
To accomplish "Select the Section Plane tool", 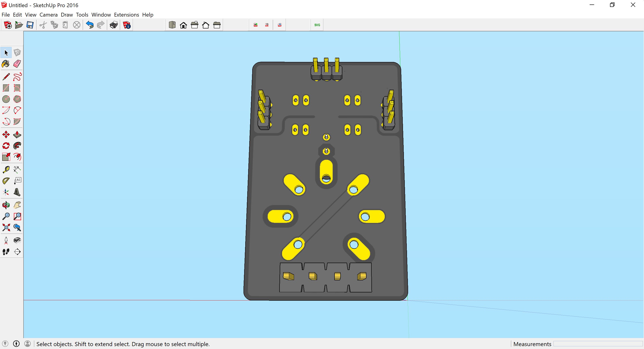I will (x=17, y=252).
